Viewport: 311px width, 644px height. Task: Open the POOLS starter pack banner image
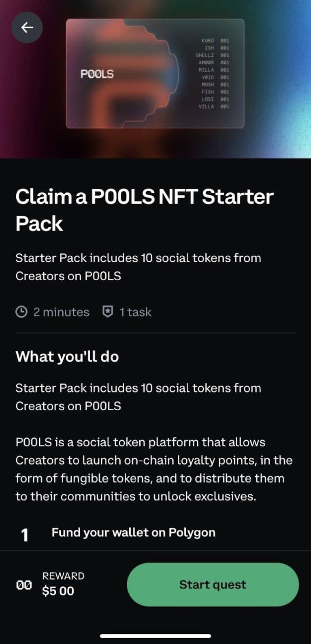tap(155, 73)
